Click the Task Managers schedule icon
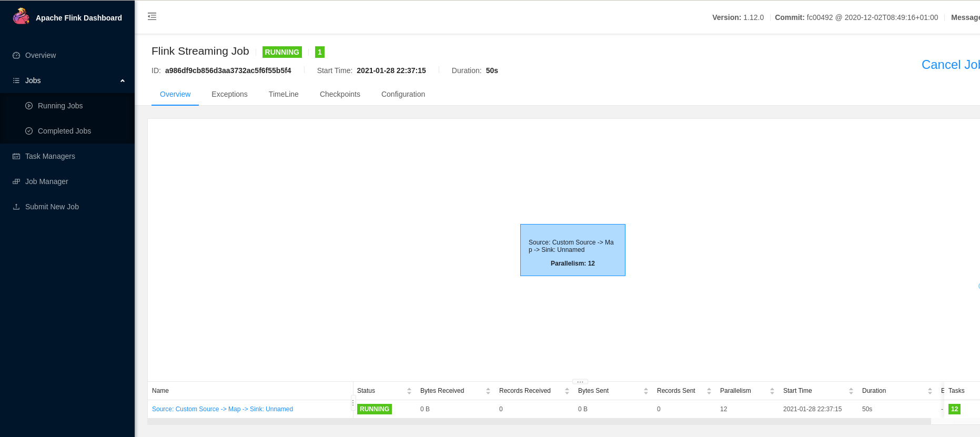Image resolution: width=980 pixels, height=437 pixels. tap(16, 156)
